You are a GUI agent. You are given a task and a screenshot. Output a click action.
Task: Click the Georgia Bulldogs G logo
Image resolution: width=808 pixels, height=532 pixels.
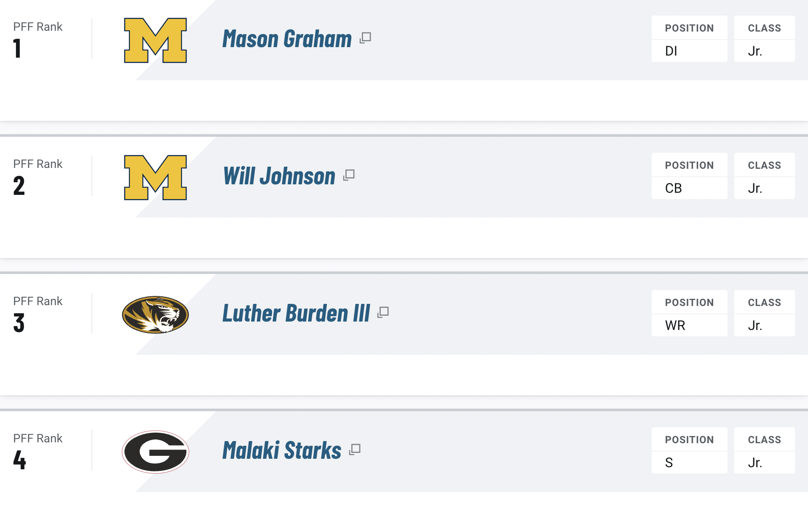point(155,452)
